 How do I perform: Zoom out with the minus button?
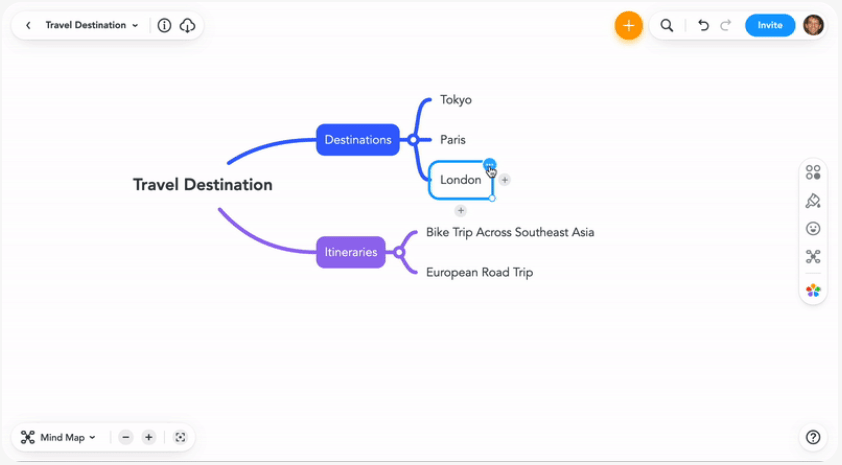126,438
